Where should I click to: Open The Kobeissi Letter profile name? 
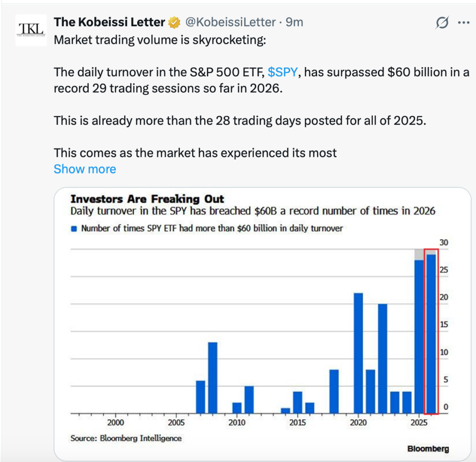[x=110, y=22]
